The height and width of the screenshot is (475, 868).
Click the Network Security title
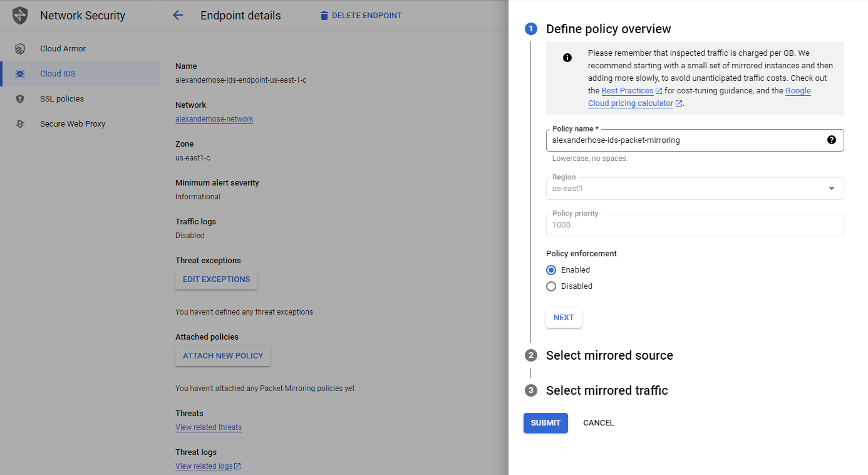pyautogui.click(x=83, y=16)
